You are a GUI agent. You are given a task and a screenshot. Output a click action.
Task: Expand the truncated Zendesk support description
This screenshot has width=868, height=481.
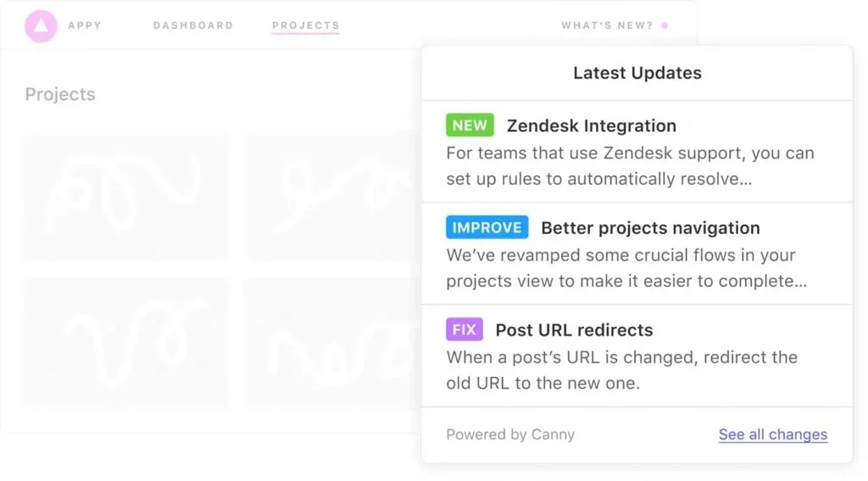click(629, 166)
